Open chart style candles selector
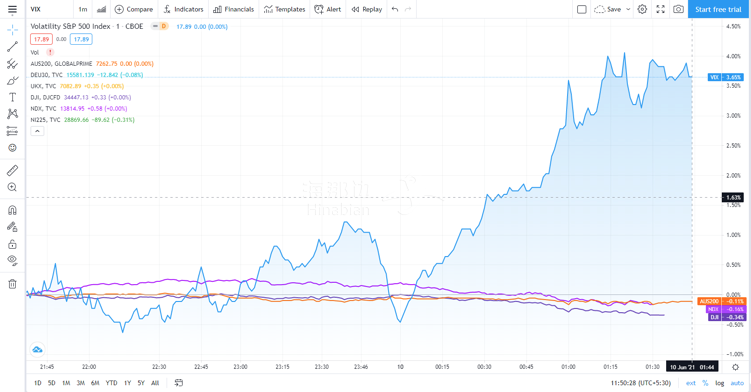Screen dimensions: 751x392 pyautogui.click(x=101, y=9)
